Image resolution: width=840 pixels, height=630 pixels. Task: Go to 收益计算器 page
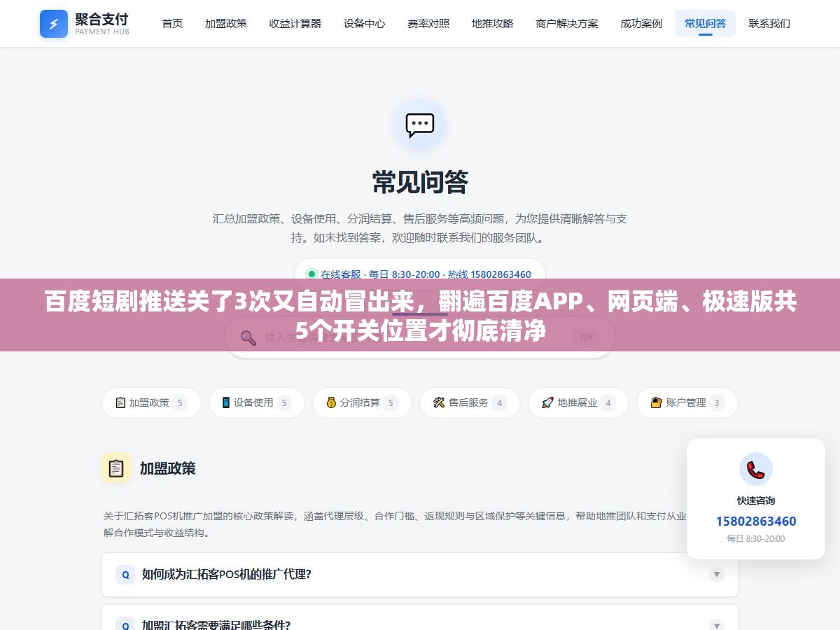tap(295, 23)
